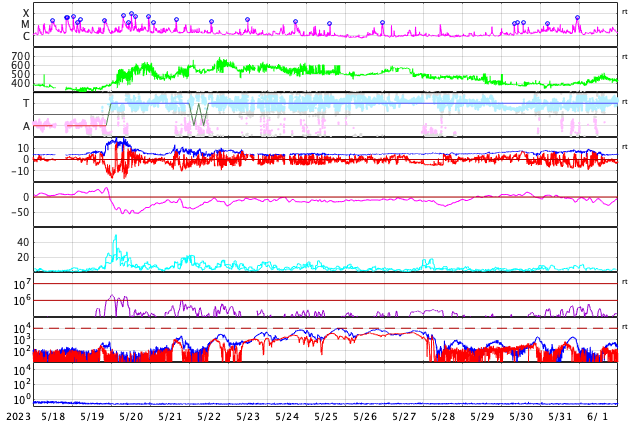Select the 500 axis value
Image resolution: width=634 pixels, height=424 pixels.
point(21,74)
